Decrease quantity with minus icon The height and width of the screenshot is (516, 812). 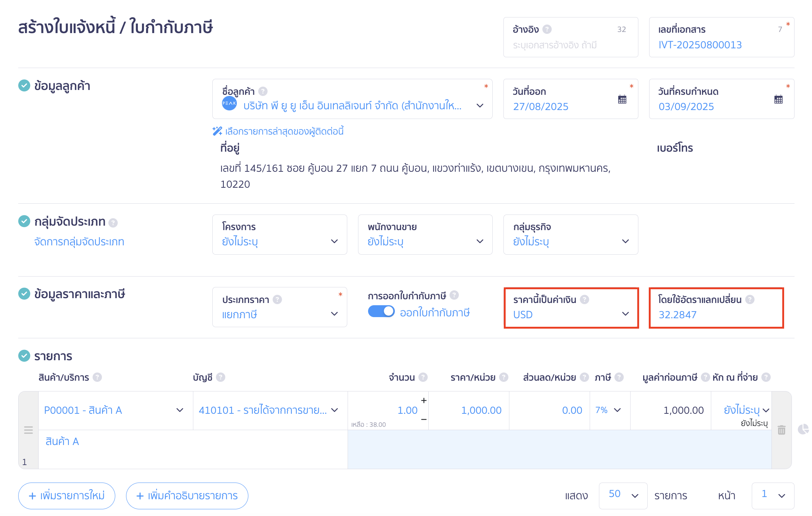pyautogui.click(x=424, y=419)
